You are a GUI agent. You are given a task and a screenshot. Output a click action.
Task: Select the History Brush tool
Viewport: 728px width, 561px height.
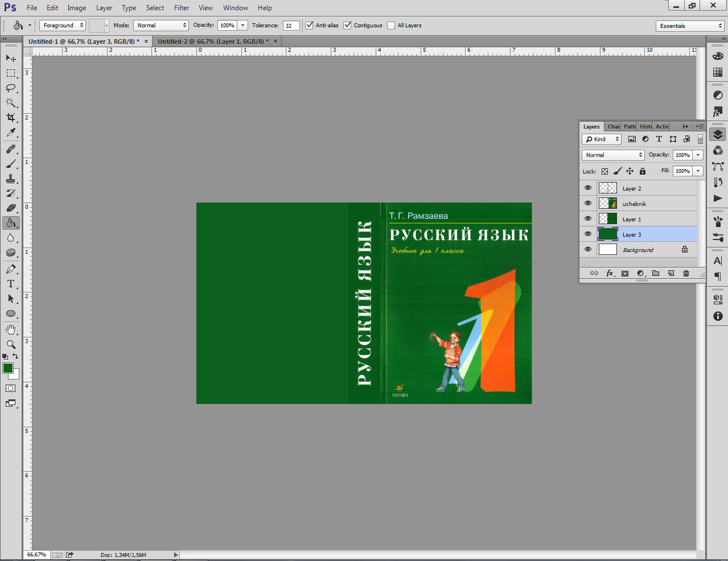[11, 193]
